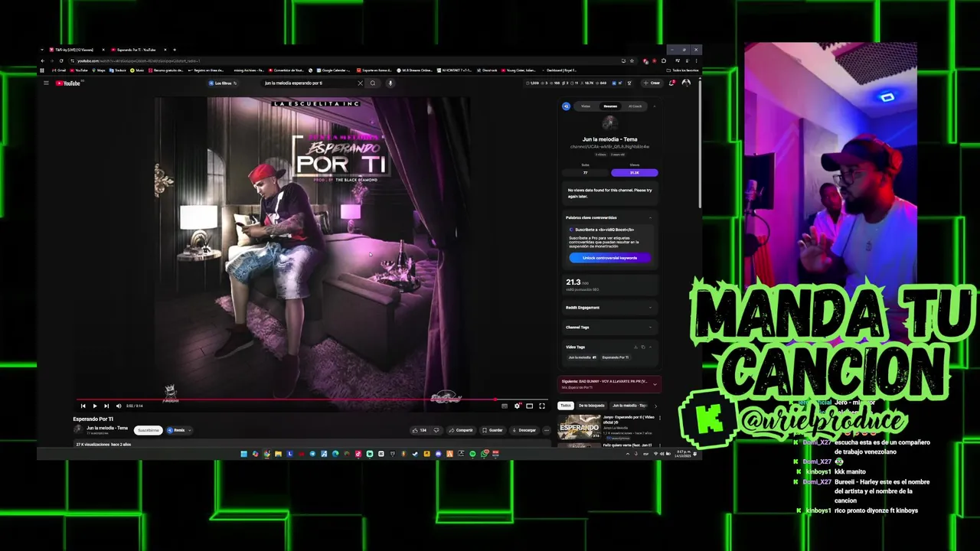Open the channel avatar below video
Screen dimensions: 980x551
pyautogui.click(x=78, y=429)
